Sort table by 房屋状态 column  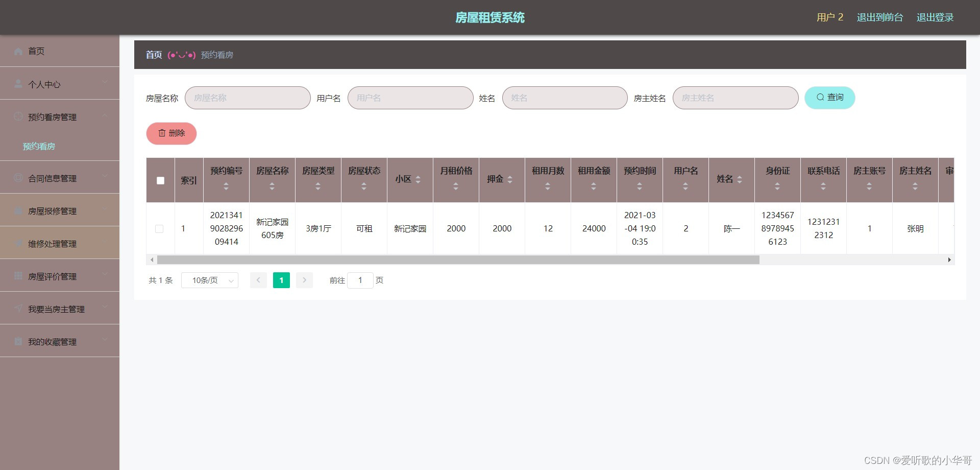pos(364,186)
